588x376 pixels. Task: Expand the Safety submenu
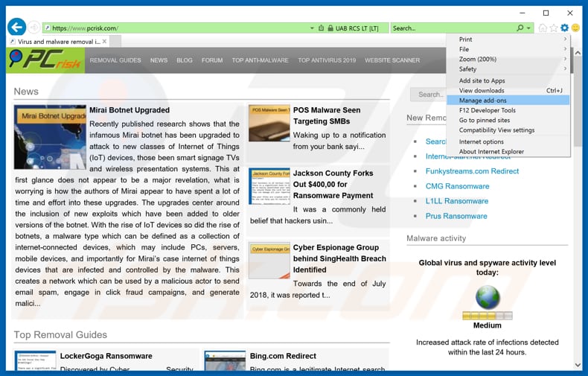point(508,69)
